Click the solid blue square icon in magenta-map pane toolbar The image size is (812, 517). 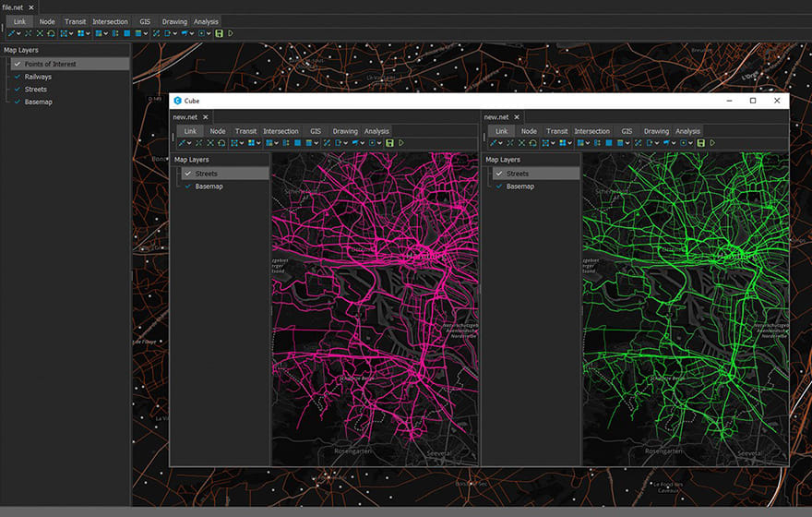pos(297,142)
